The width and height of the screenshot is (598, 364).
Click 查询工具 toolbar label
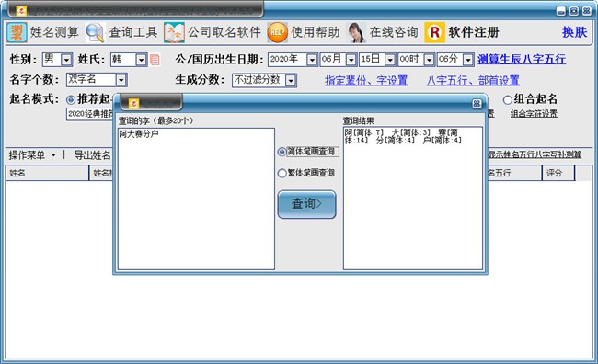(x=133, y=32)
